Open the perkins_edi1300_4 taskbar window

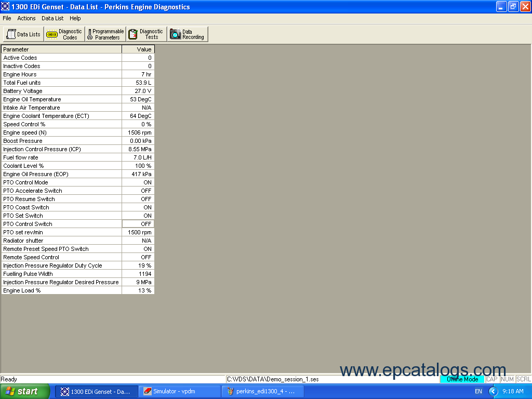262,392
